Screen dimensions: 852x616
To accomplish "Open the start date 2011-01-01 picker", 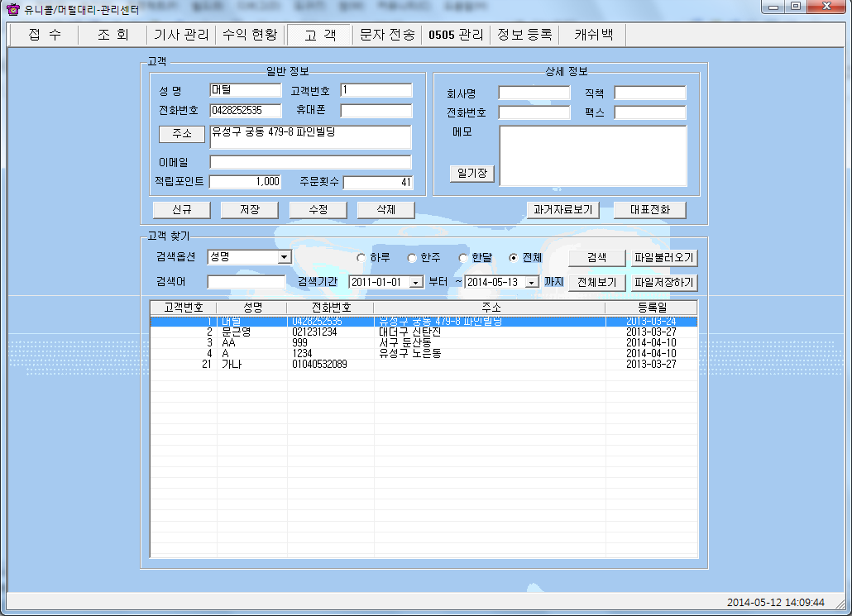I will [416, 283].
